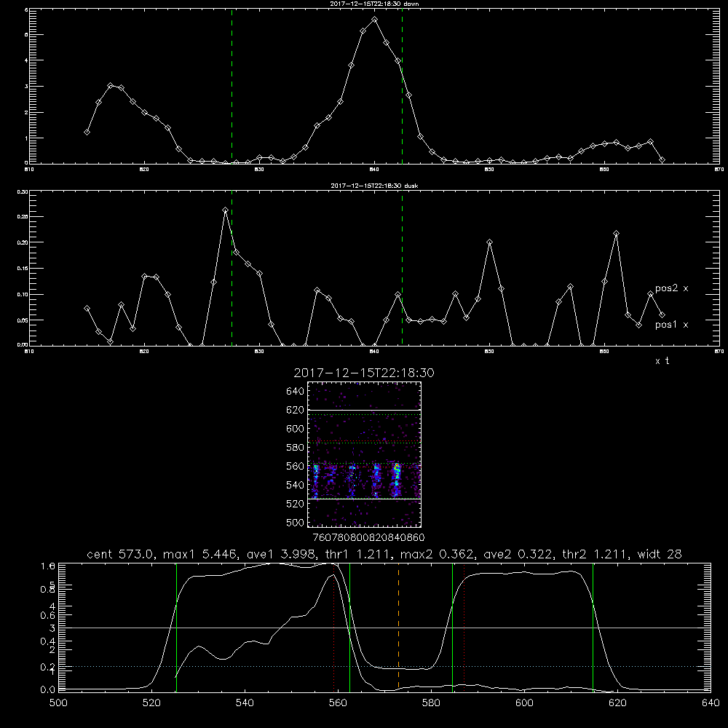
Task: Click the 'pos1 x' label
Action: tap(671, 325)
